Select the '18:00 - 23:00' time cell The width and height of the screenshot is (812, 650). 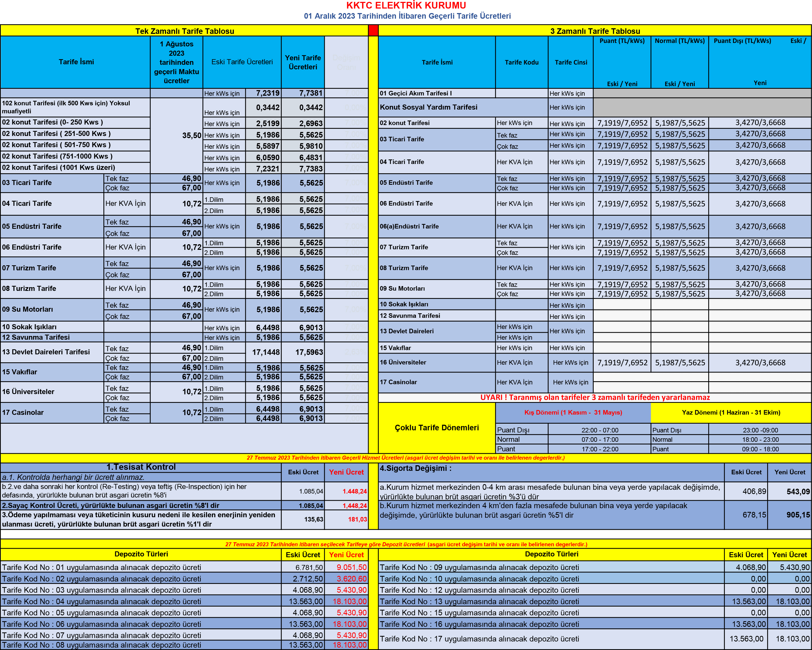click(x=760, y=439)
